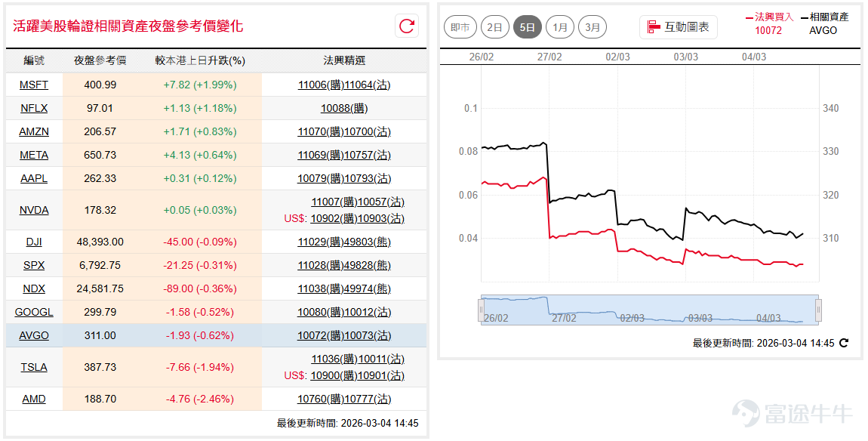Open warrant 11070(購) for AMZN
Viewport: 868px width, 441px height.
pos(321,131)
